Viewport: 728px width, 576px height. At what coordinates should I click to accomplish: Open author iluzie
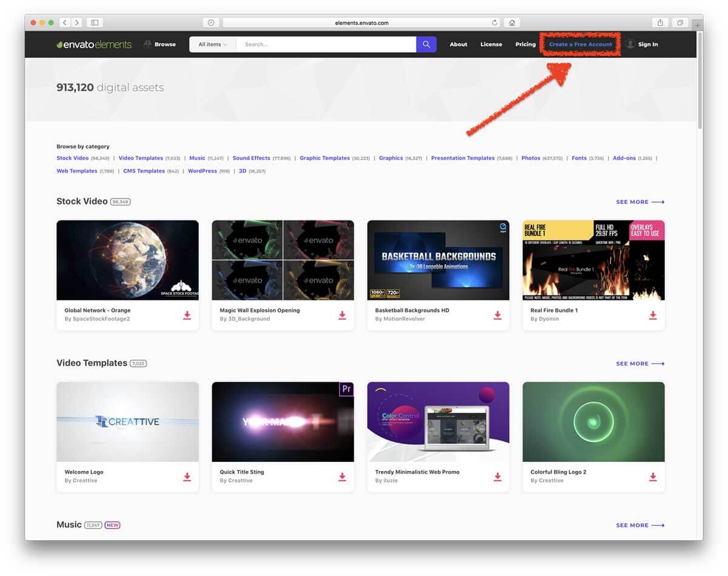pyautogui.click(x=391, y=480)
